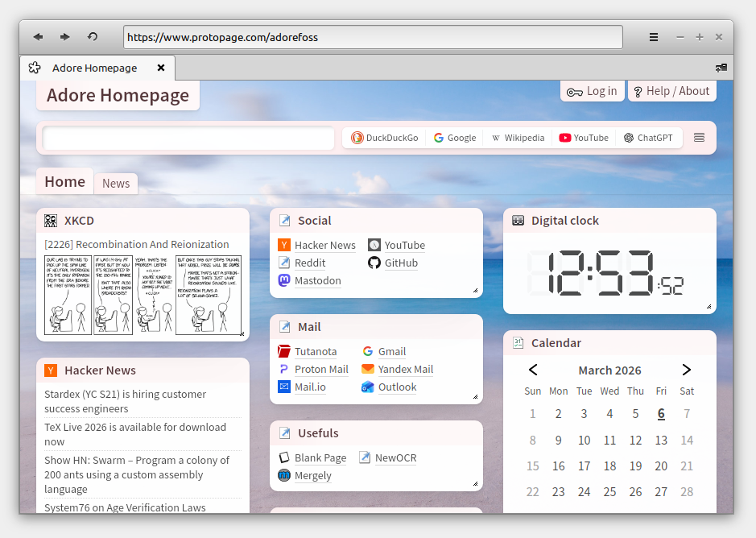This screenshot has height=538, width=756.
Task: Expand the search engine list menu
Action: [699, 138]
